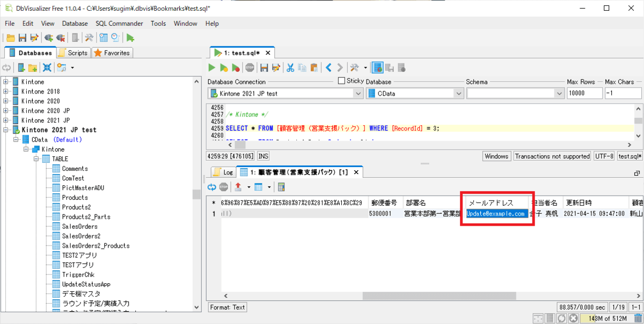
Task: Click the previous SQL history arrow
Action: [x=329, y=68]
